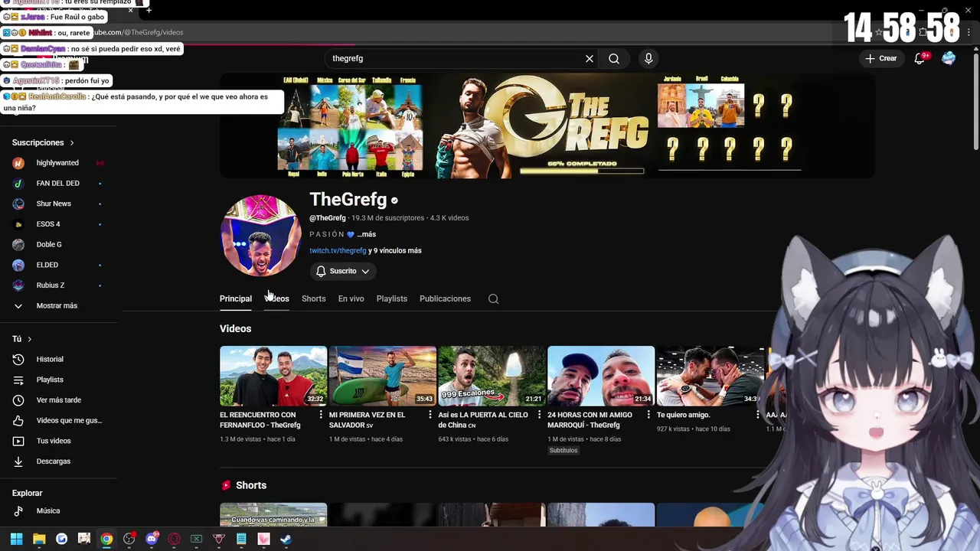980x551 pixels.
Task: Switch to the Videos tab
Action: tap(277, 298)
